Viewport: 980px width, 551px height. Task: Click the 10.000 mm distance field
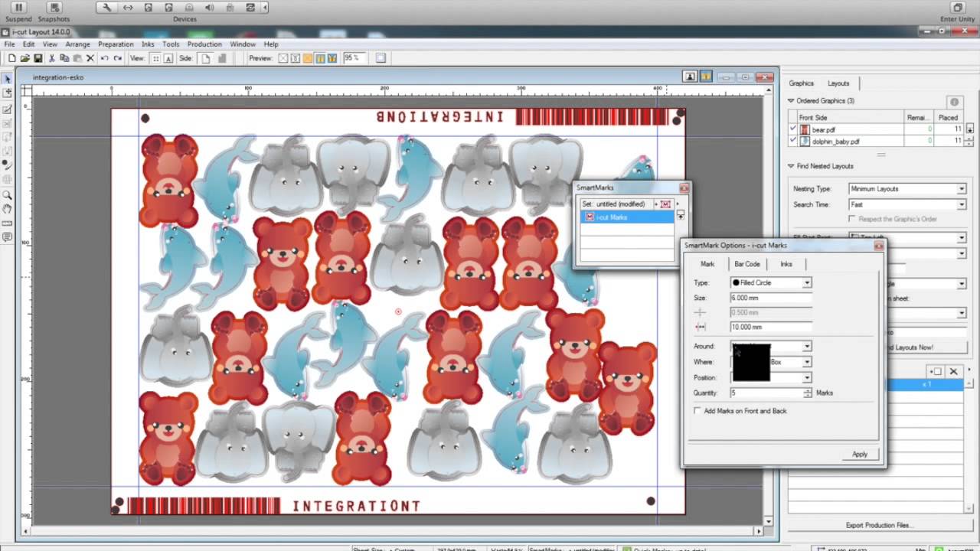pyautogui.click(x=771, y=327)
